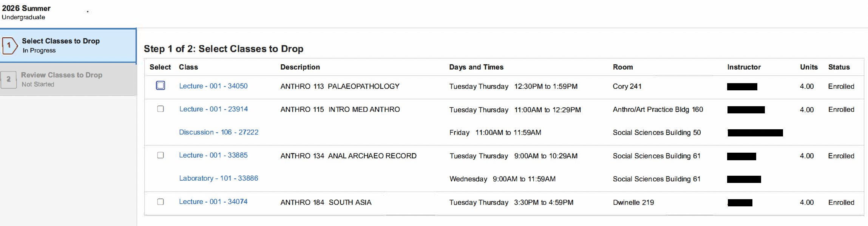
Task: Click the Units column header
Action: click(x=808, y=67)
